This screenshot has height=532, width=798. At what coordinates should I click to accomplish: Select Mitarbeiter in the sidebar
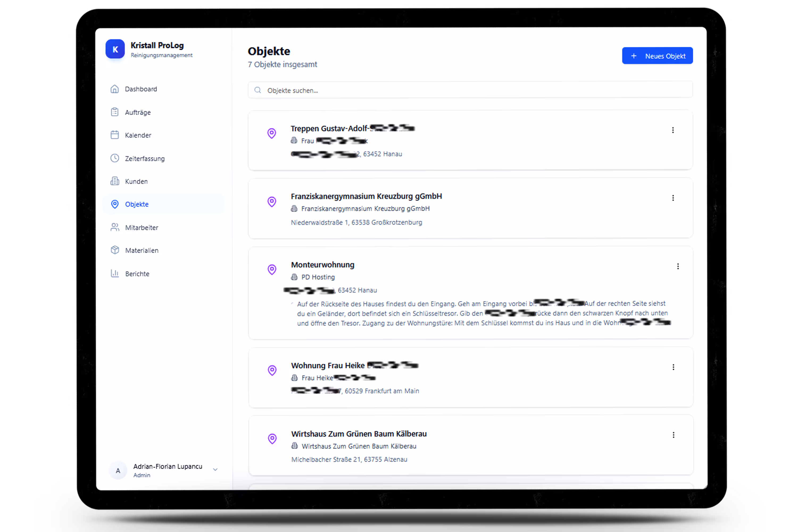[142, 228]
